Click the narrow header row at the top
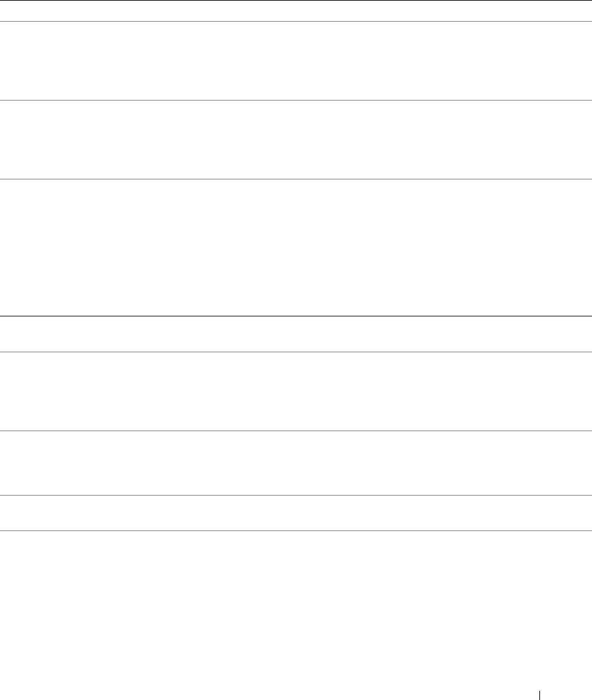Image resolution: width=592 pixels, height=700 pixels. [296, 11]
